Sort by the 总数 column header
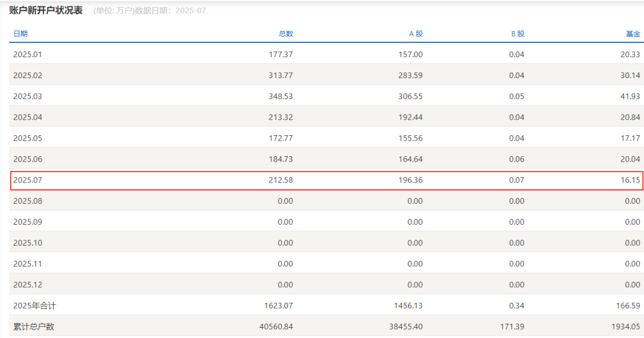 286,34
